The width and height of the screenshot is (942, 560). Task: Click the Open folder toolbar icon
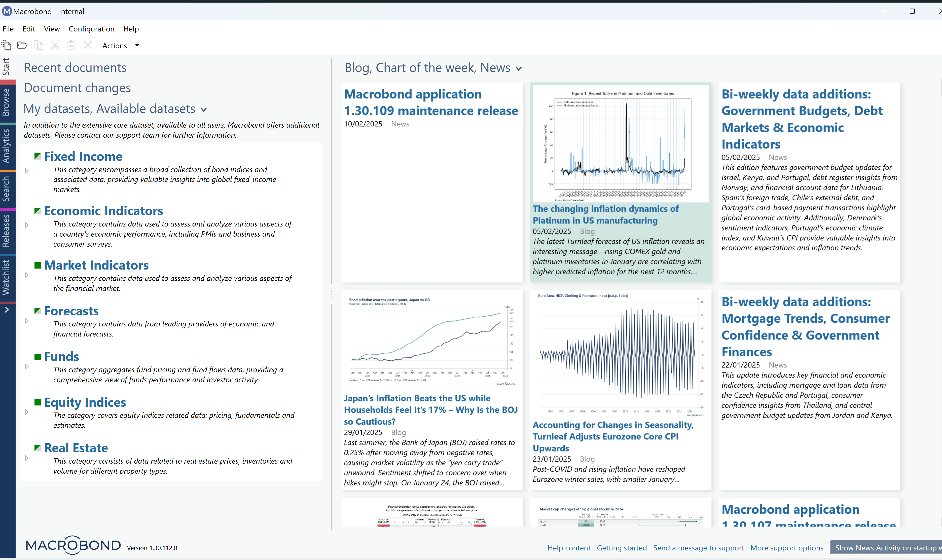coord(22,45)
